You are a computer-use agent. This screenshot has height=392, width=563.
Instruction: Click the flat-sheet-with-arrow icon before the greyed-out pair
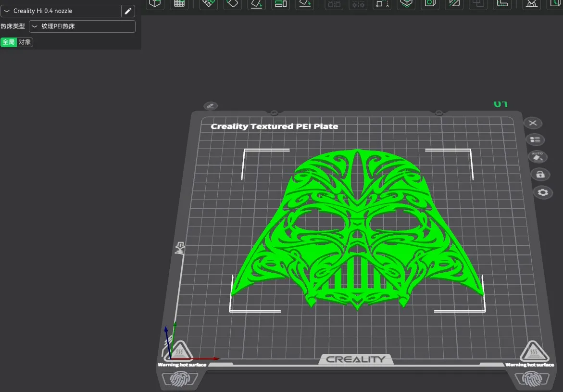click(x=304, y=4)
